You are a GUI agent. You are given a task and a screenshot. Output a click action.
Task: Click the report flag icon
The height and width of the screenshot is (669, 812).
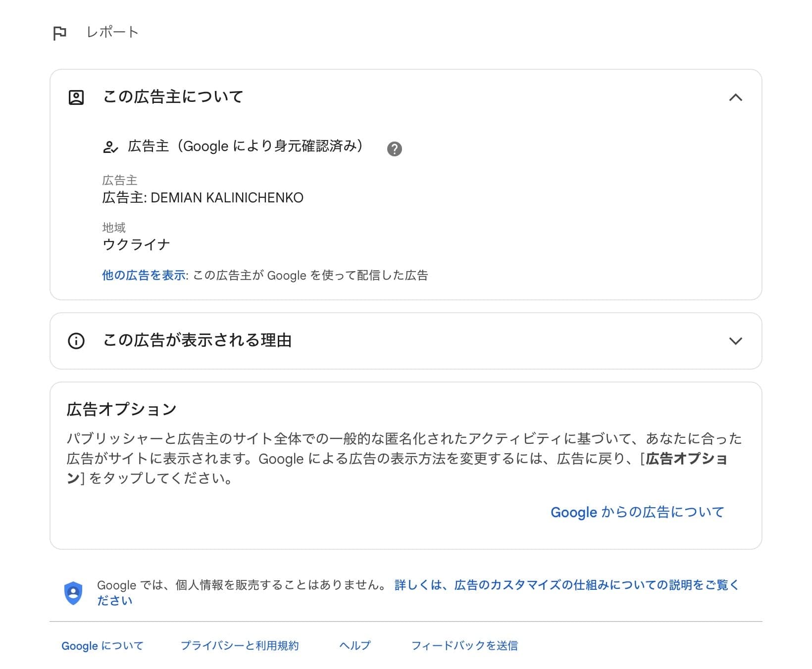pyautogui.click(x=59, y=33)
